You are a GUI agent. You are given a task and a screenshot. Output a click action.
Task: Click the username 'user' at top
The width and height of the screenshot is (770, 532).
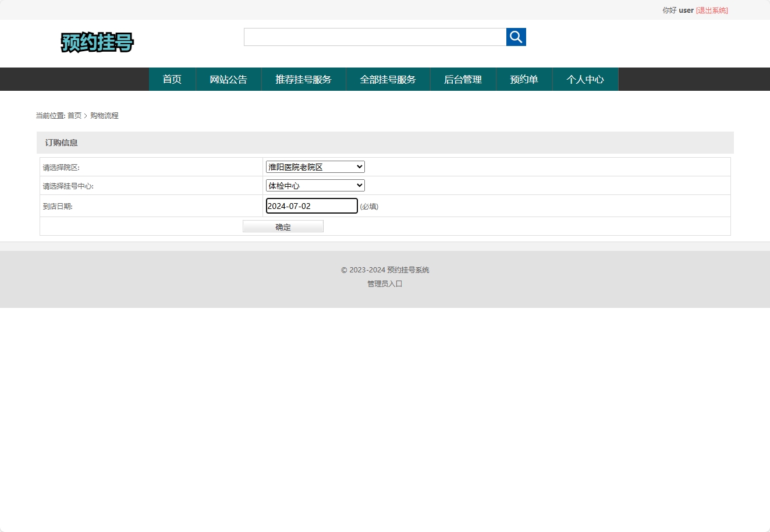tap(686, 10)
